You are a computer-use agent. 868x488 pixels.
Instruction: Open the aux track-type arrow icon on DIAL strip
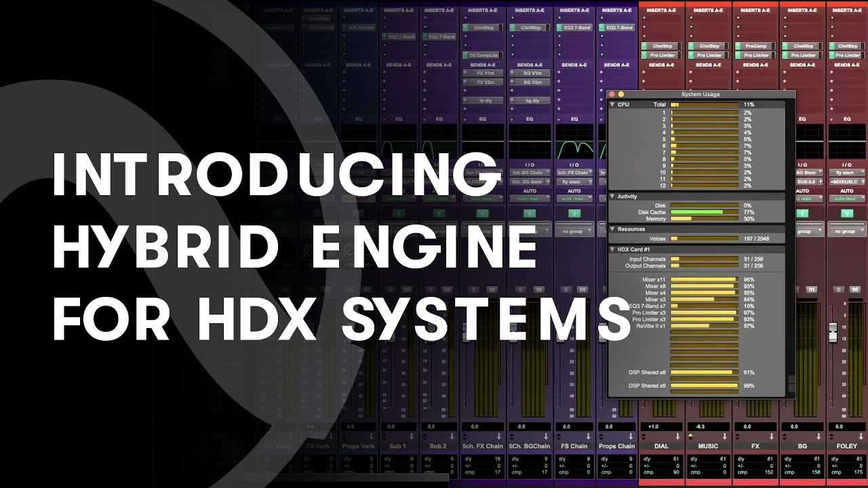[677, 436]
